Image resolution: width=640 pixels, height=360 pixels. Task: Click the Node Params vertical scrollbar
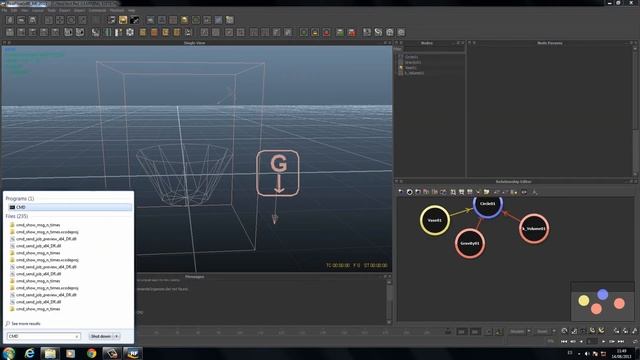pos(636,110)
